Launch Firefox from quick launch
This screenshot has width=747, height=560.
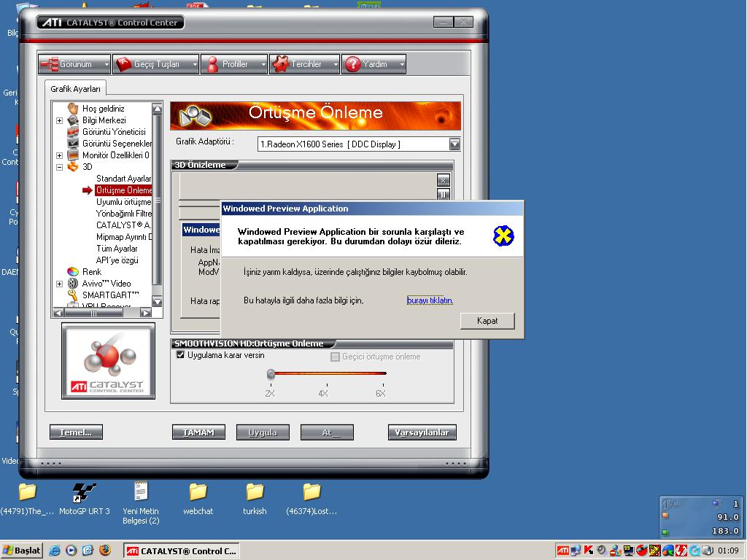(105, 551)
